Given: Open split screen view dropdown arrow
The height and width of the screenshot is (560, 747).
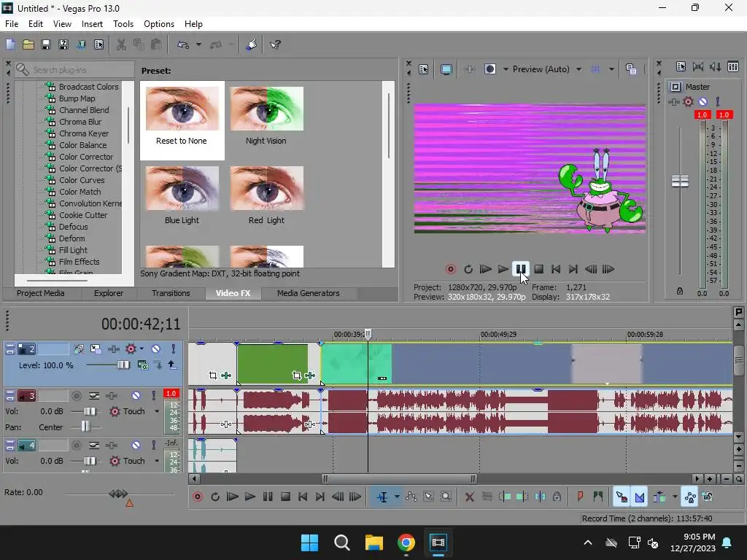Looking at the screenshot, I should tap(506, 69).
